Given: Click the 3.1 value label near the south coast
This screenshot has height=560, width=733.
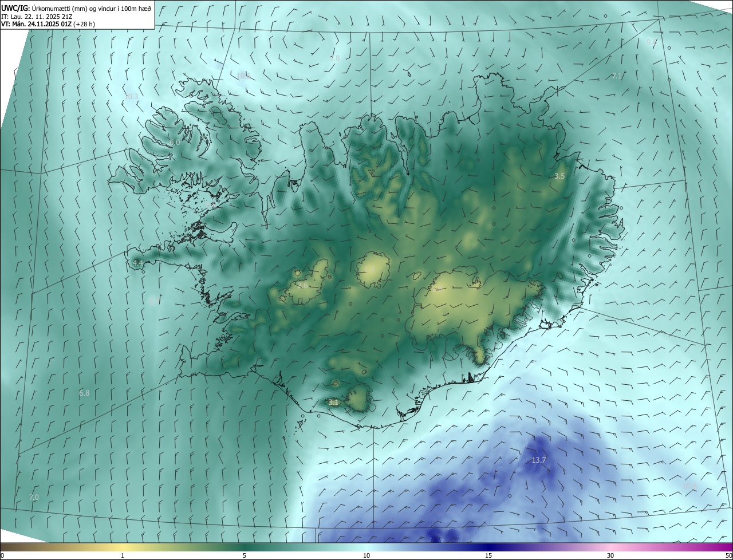Looking at the screenshot, I should [x=333, y=403].
